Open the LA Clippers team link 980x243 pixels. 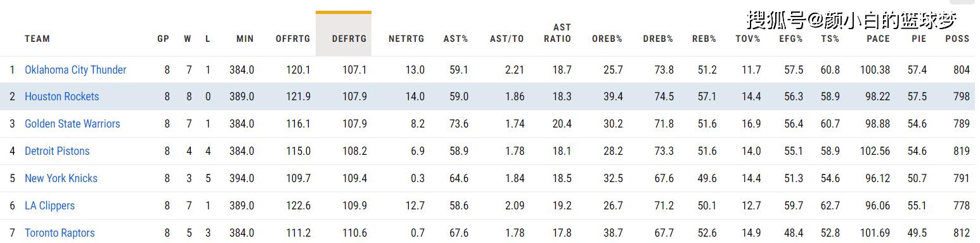click(49, 206)
